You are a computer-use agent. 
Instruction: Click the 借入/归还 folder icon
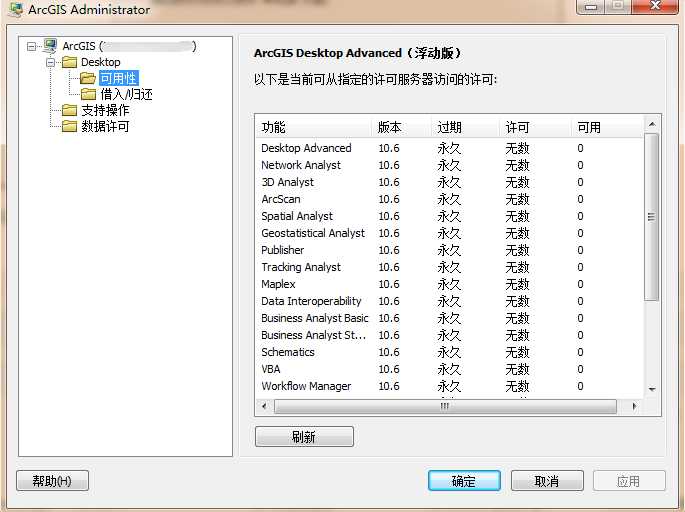click(88, 94)
